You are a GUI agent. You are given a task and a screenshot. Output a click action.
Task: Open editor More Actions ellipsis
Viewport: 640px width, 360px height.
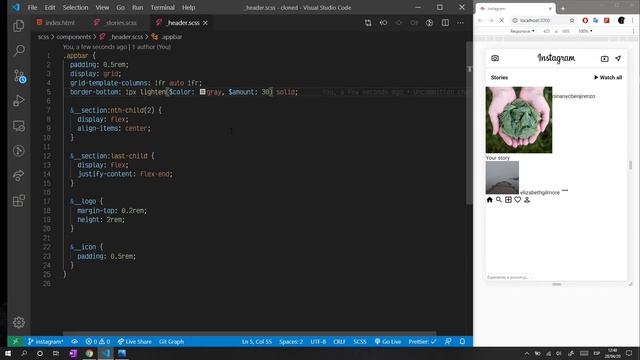click(x=460, y=23)
